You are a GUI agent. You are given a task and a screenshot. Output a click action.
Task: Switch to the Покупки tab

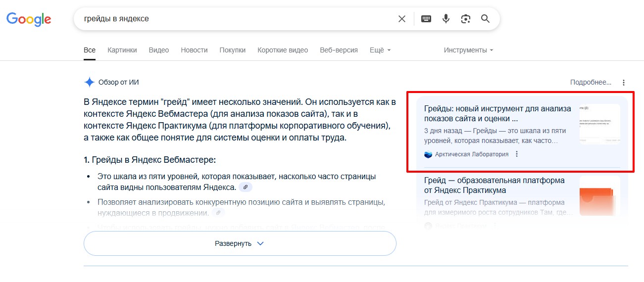point(233,50)
